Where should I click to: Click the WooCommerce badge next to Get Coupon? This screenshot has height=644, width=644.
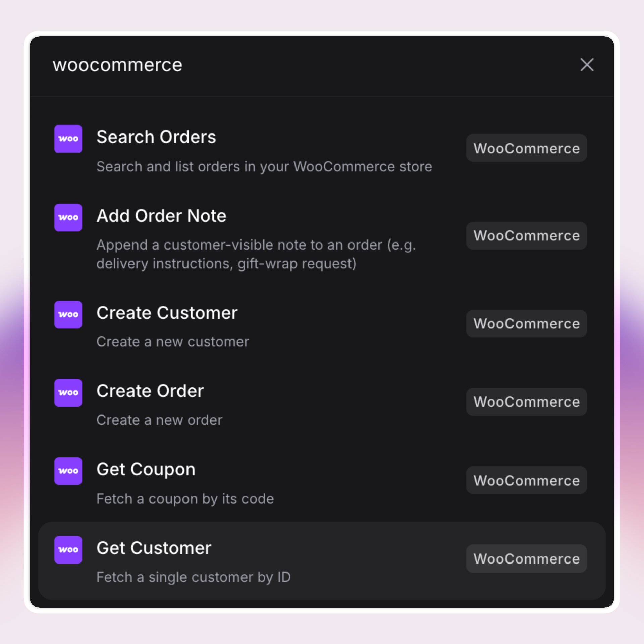[x=526, y=480]
